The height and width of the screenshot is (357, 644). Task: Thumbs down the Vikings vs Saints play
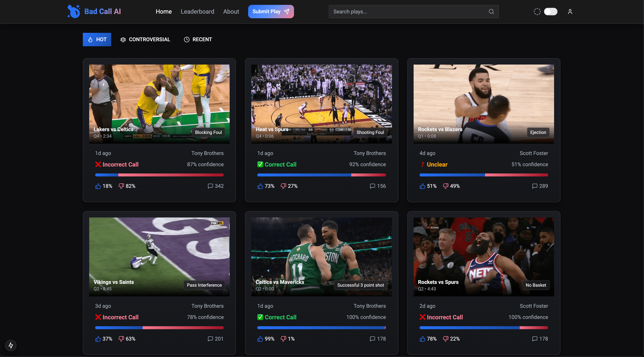point(121,339)
